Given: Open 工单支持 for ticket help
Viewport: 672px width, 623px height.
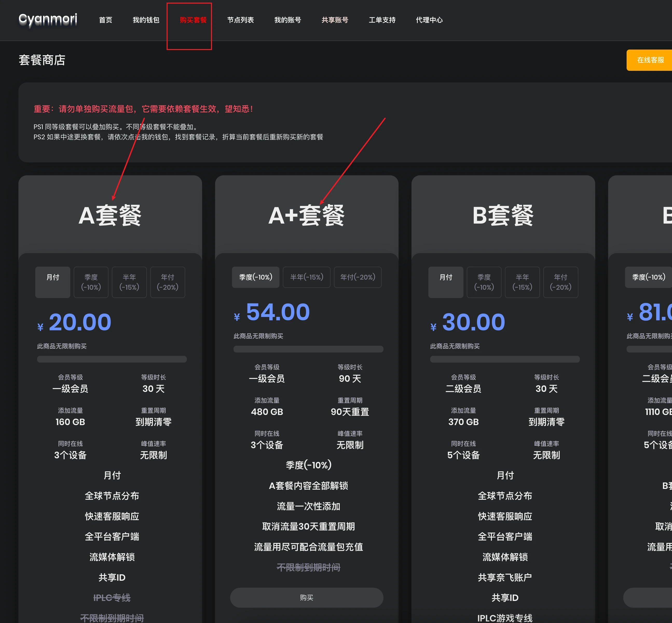Looking at the screenshot, I should 381,20.
